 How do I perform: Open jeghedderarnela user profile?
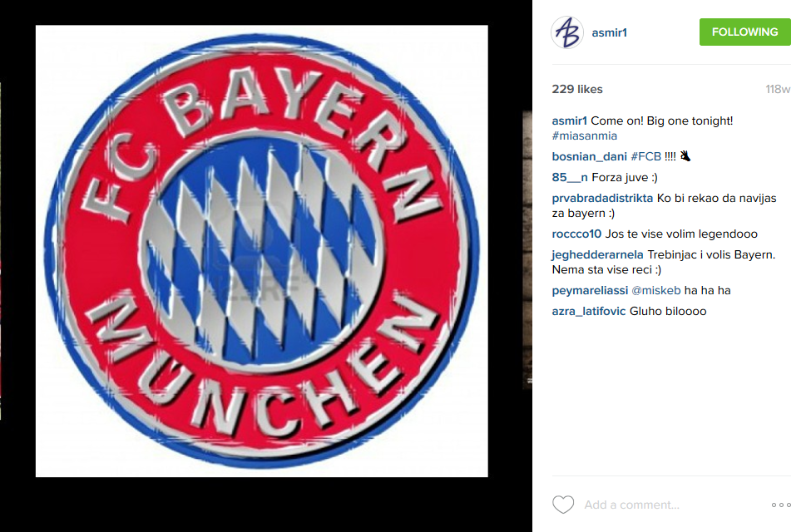[597, 254]
